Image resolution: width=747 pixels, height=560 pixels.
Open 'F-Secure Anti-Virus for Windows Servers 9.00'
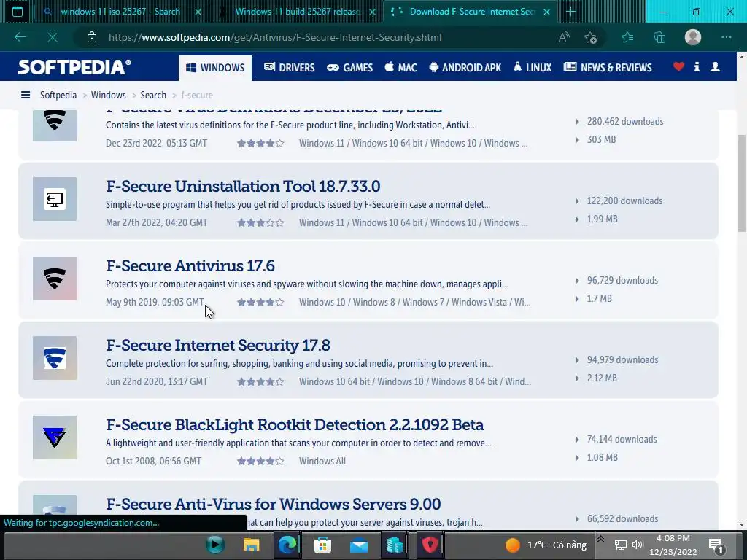point(274,505)
